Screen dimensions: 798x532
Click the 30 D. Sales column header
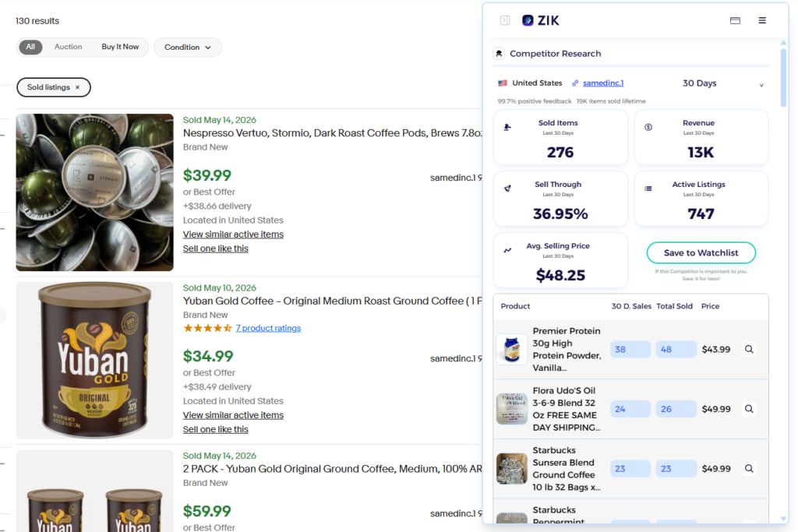click(631, 306)
